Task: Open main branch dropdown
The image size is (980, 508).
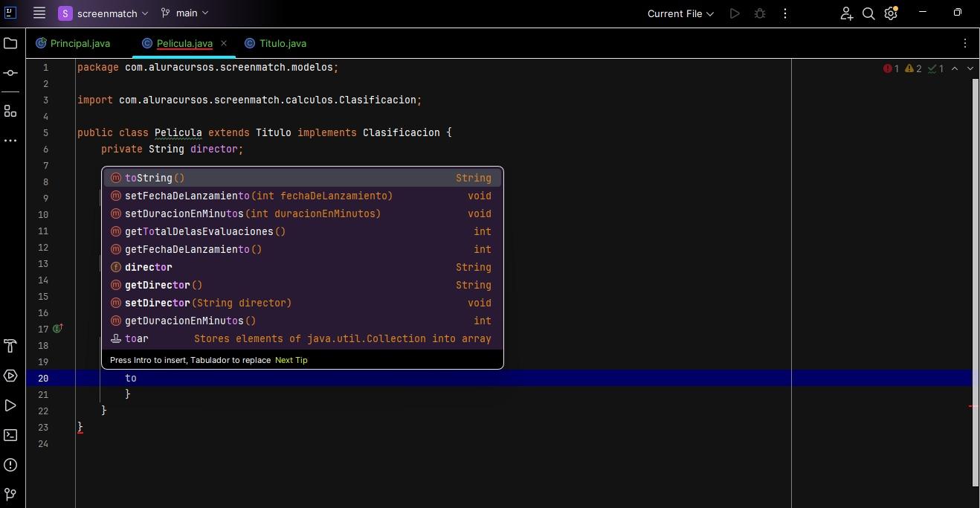Action: point(184,13)
